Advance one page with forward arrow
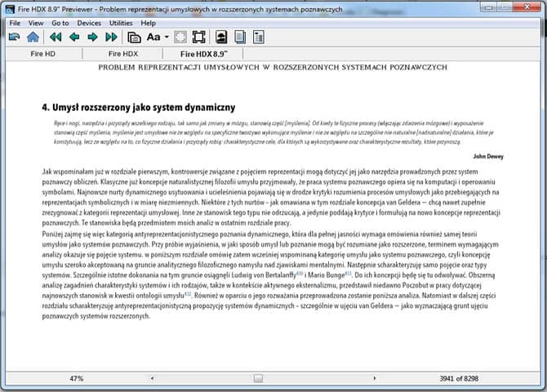The width and height of the screenshot is (547, 392). pyautogui.click(x=92, y=37)
